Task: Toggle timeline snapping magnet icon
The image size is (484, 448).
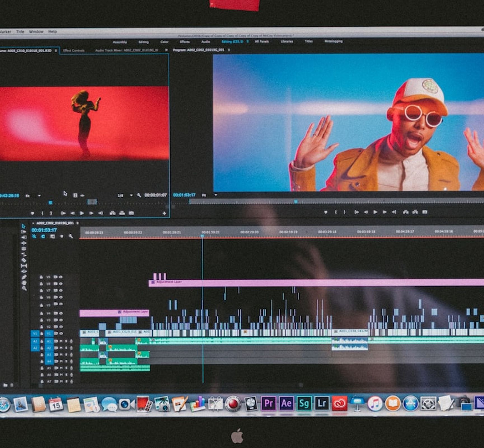Action: (43, 237)
